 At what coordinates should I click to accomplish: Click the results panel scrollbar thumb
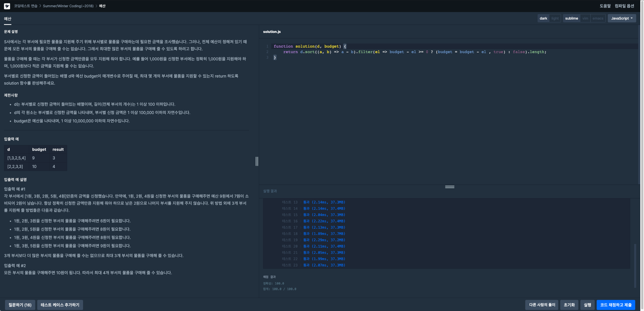635,266
